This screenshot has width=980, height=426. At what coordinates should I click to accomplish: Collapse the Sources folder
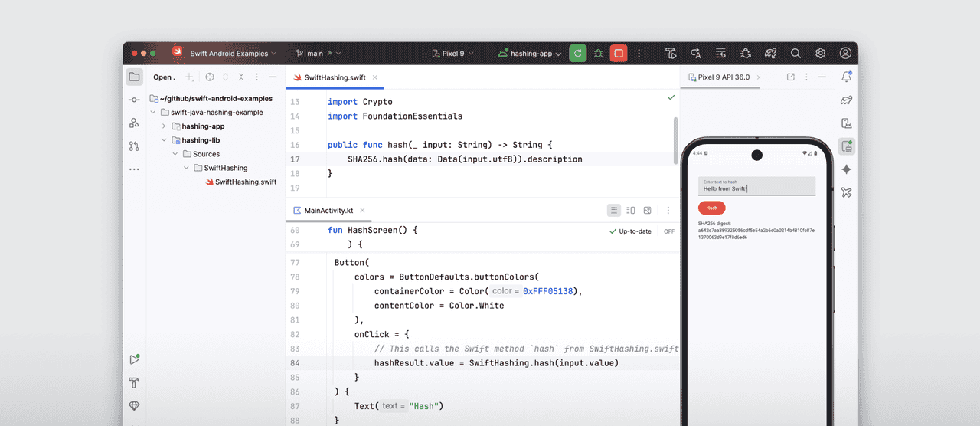[175, 154]
